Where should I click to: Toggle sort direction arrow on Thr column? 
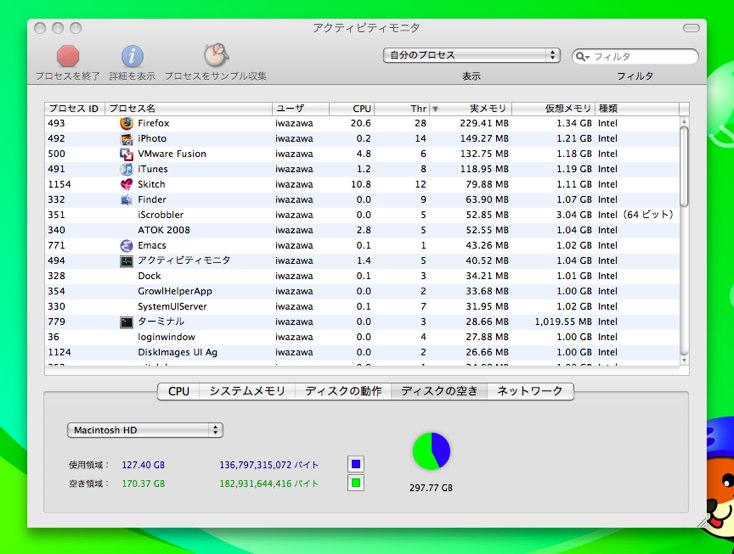tap(435, 109)
